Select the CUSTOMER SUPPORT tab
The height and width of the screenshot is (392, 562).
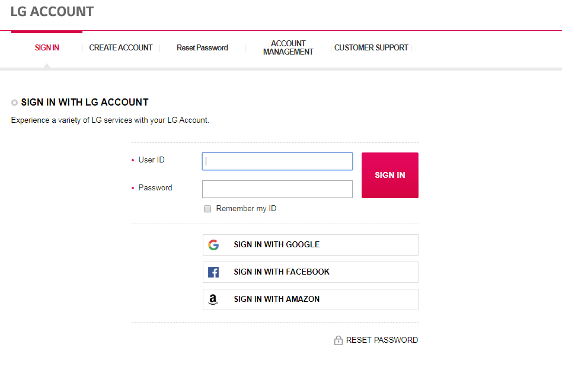pyautogui.click(x=371, y=47)
